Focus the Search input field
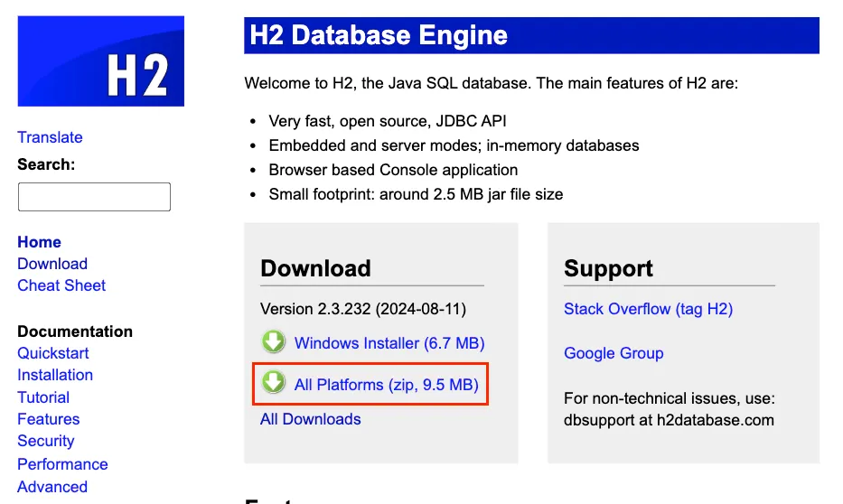 click(94, 197)
